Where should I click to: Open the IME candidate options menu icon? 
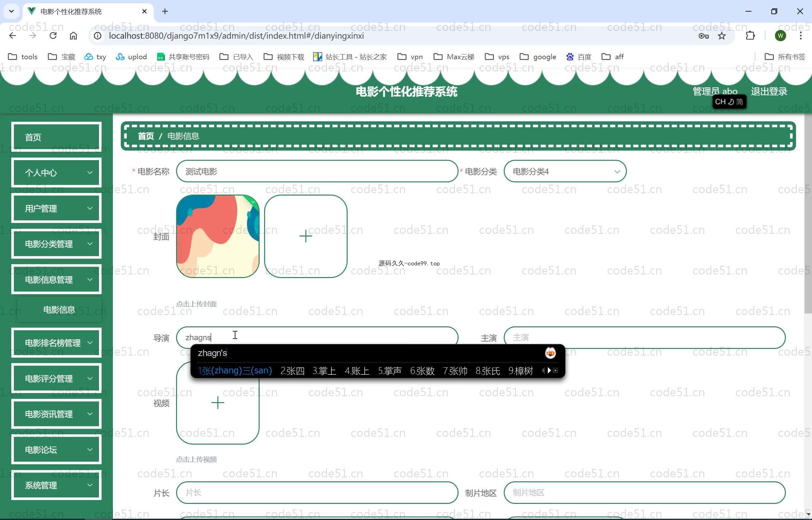[556, 371]
